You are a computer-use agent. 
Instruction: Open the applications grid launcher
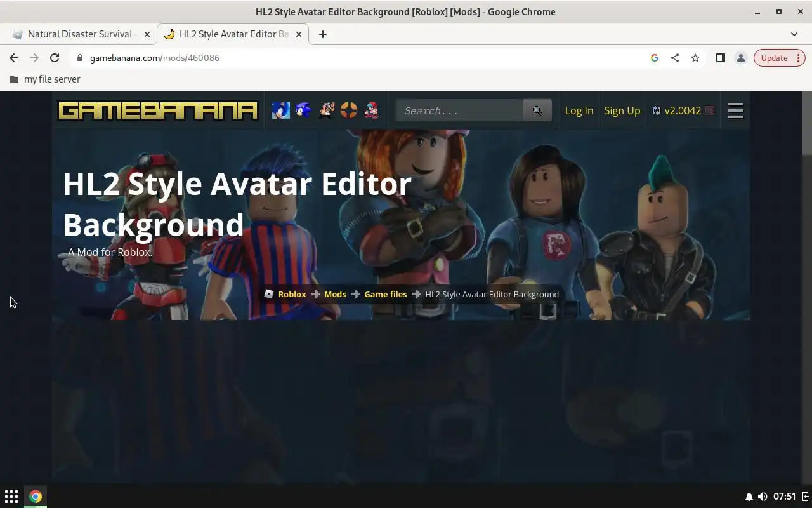point(11,497)
